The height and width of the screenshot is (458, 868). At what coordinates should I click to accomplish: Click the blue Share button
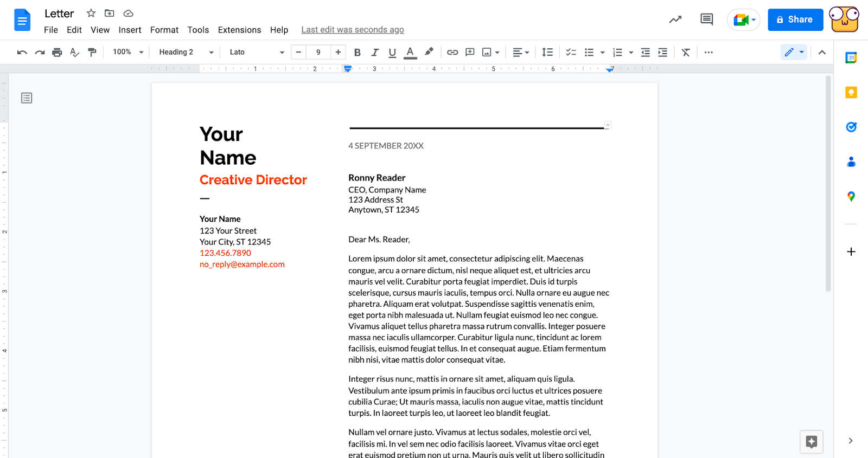click(795, 20)
